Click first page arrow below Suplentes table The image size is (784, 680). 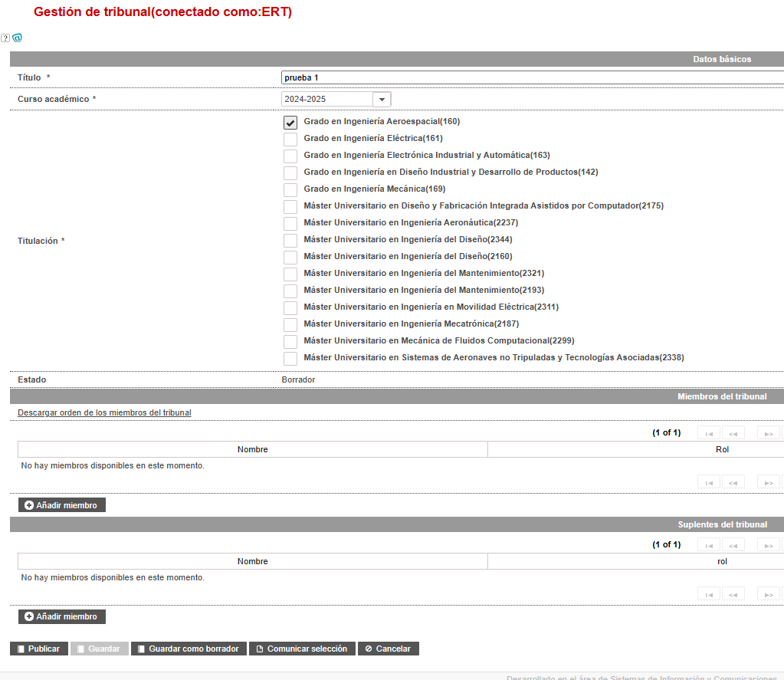click(708, 594)
